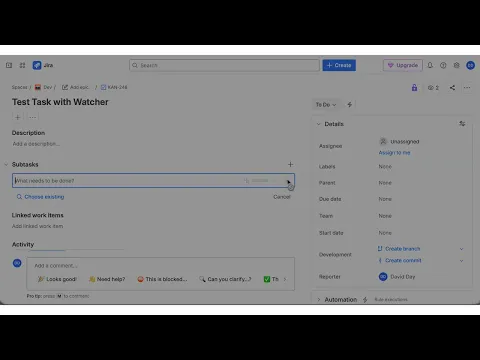Click the Due date None value

coord(385,199)
